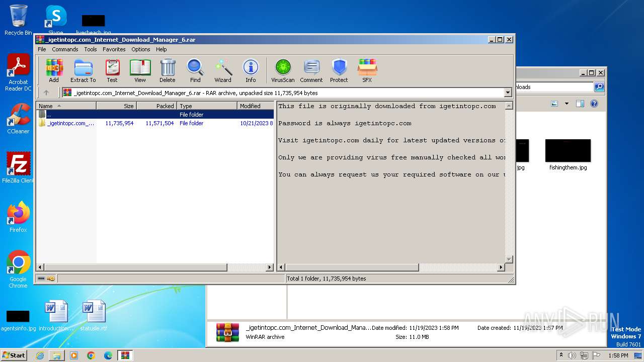Open Acrobat Reader DC desktop shortcut
Image resolution: width=644 pixels, height=362 pixels.
point(18,73)
